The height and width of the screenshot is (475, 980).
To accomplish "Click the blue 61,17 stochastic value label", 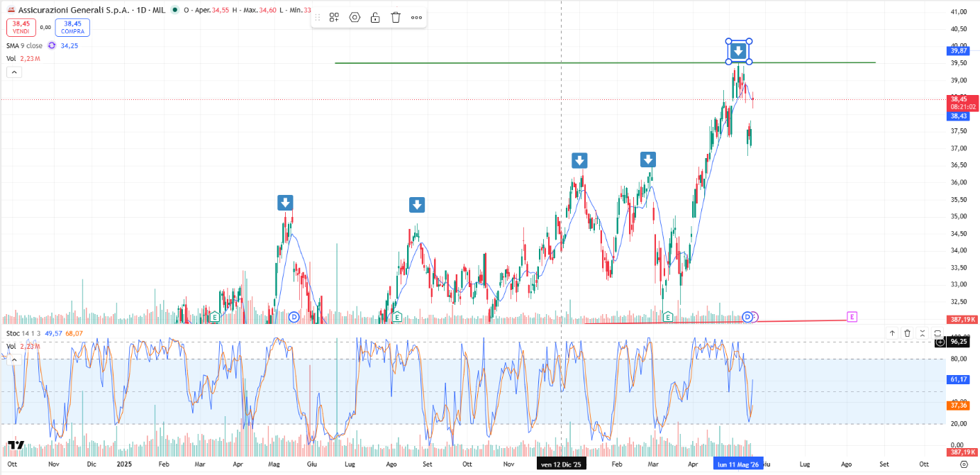I will tap(959, 380).
